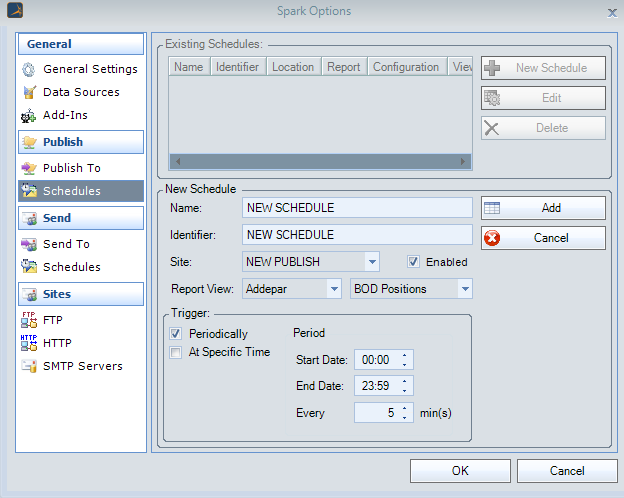Click the Send To icon

[x=29, y=244]
